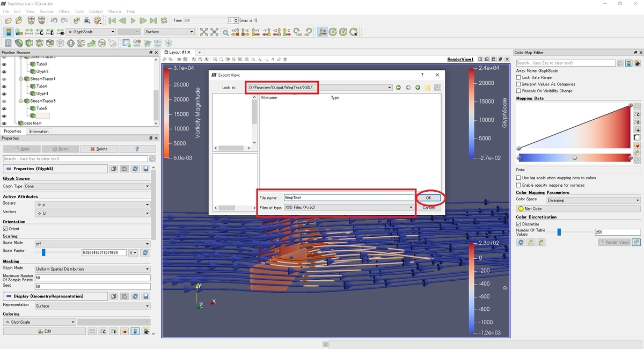Click the Reset camera icon
This screenshot has width=644, height=349.
(204, 32)
